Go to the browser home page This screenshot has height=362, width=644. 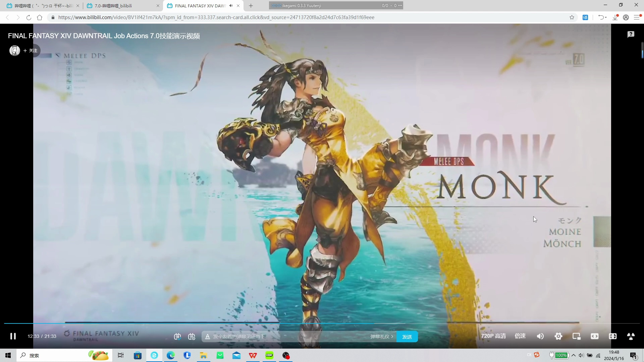coord(40,17)
